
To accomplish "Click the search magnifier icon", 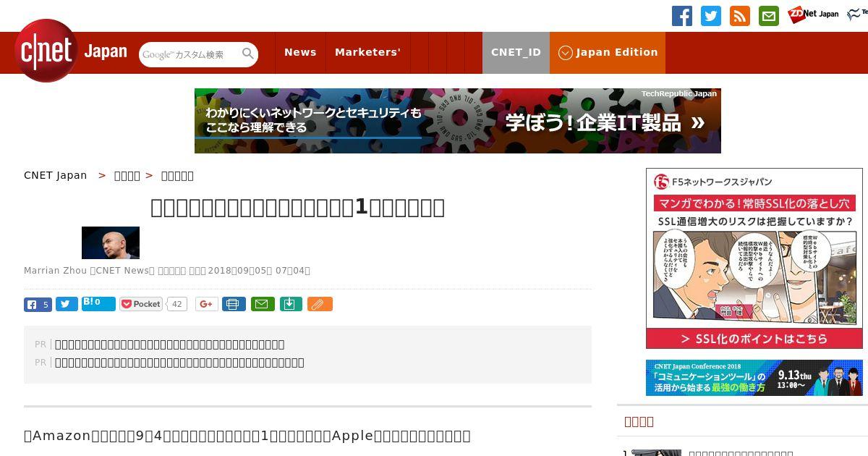I will [248, 54].
